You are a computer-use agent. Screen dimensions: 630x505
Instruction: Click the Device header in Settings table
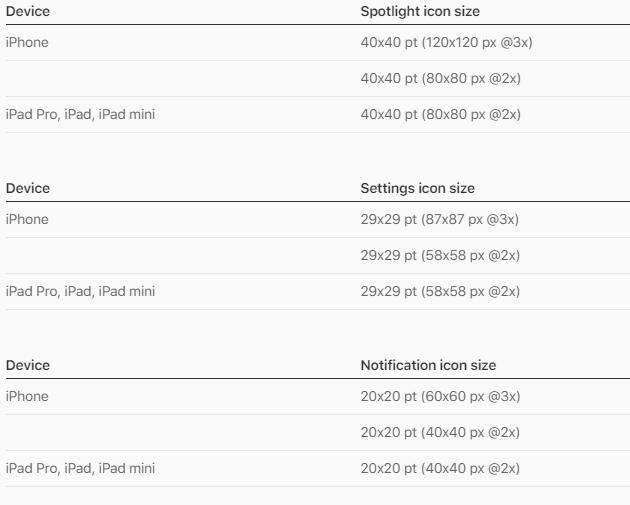point(28,188)
